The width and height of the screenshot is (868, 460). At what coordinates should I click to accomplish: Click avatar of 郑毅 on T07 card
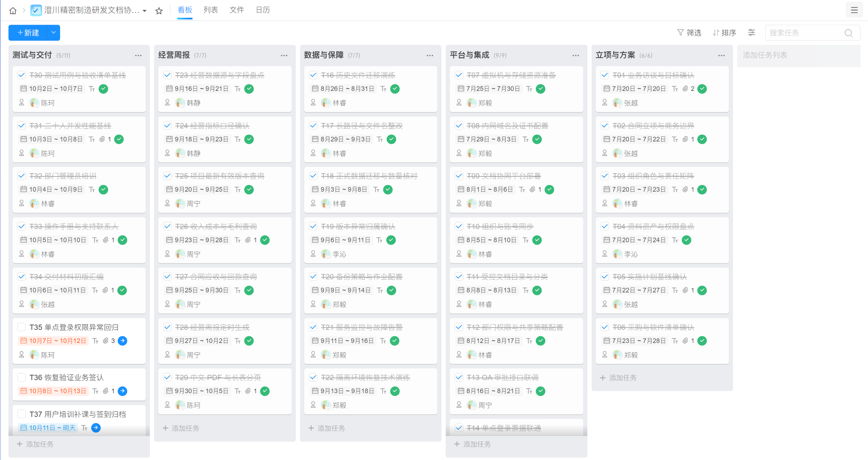pos(471,103)
